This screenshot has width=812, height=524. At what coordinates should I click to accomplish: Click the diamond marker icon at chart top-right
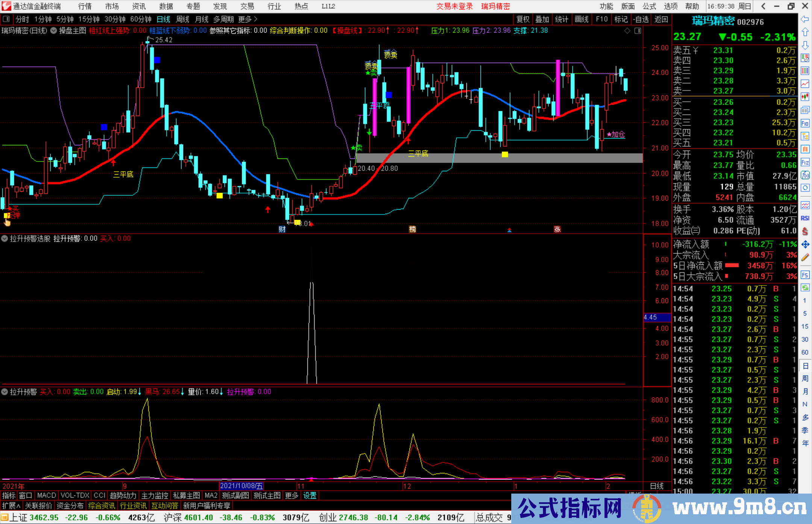627,31
